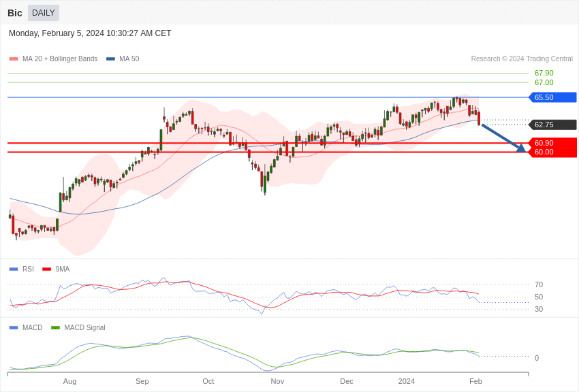The height and width of the screenshot is (392, 579).
Task: Click the Sep label on time axis
Action: [x=142, y=381]
